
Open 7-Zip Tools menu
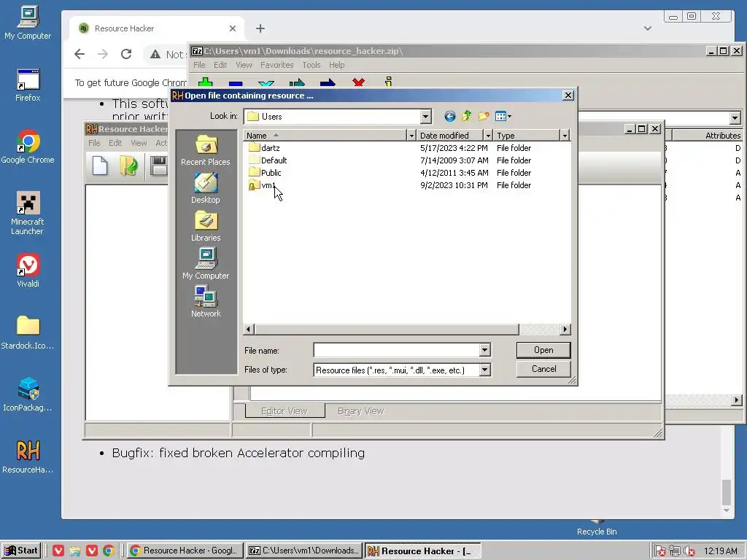click(311, 65)
